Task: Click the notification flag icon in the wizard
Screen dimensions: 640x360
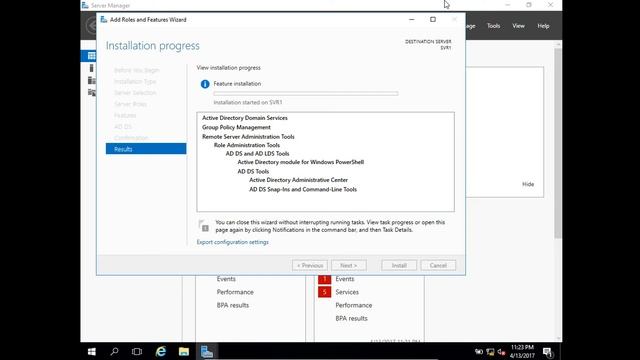Action: (204, 226)
